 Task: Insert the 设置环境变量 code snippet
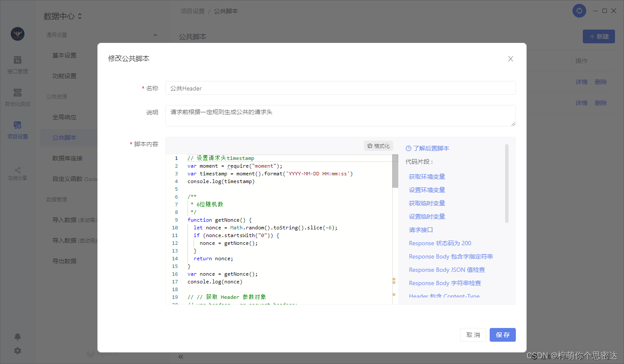coord(427,190)
